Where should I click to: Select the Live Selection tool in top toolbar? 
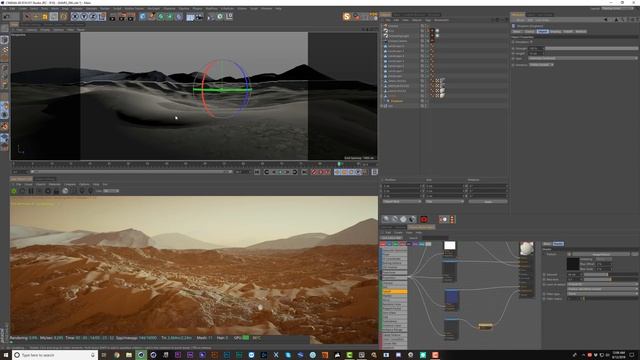pos(27,17)
